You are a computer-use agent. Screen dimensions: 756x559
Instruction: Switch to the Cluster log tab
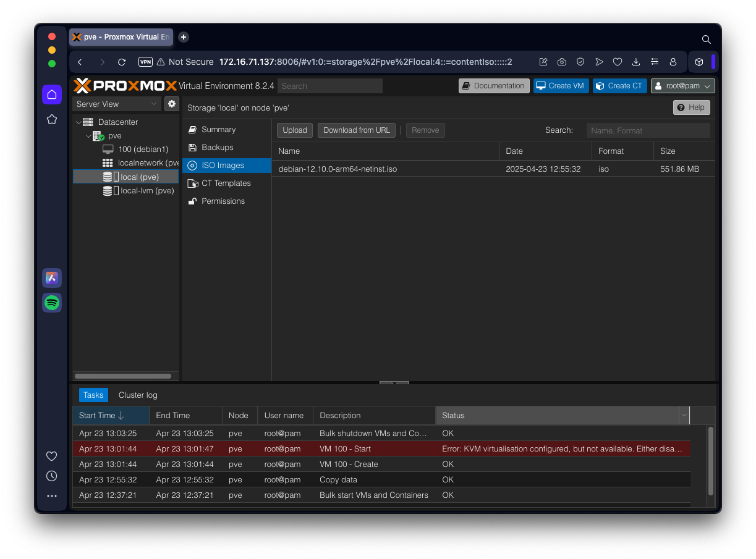[138, 395]
